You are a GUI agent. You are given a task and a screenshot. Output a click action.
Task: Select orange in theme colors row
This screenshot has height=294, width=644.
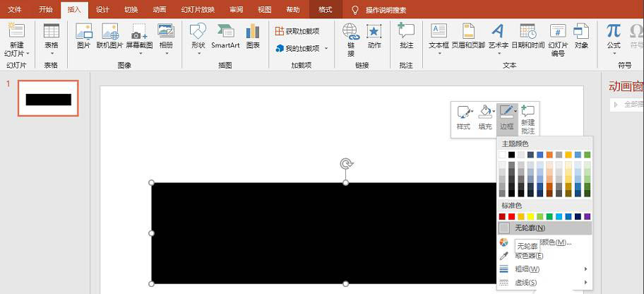549,155
